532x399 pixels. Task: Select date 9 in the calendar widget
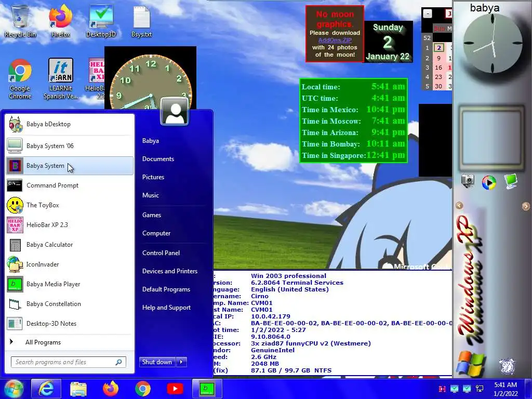pyautogui.click(x=438, y=58)
